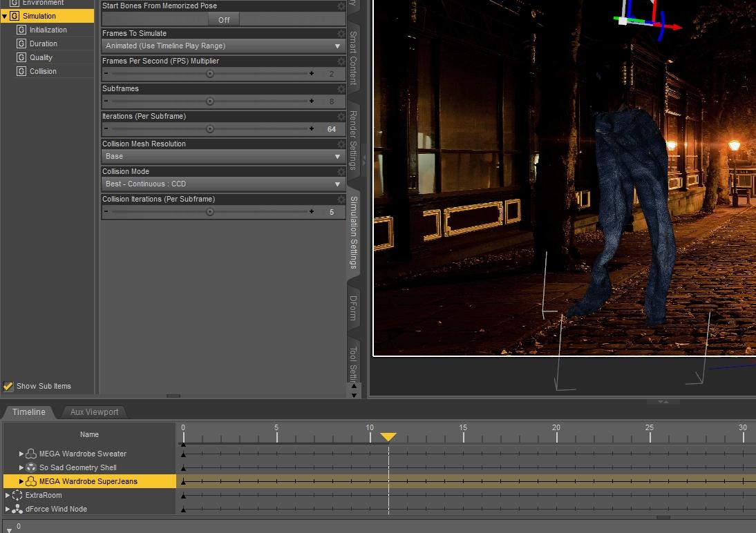Select the Duration item in the tree
Screen dimensions: 756x533
click(x=43, y=43)
